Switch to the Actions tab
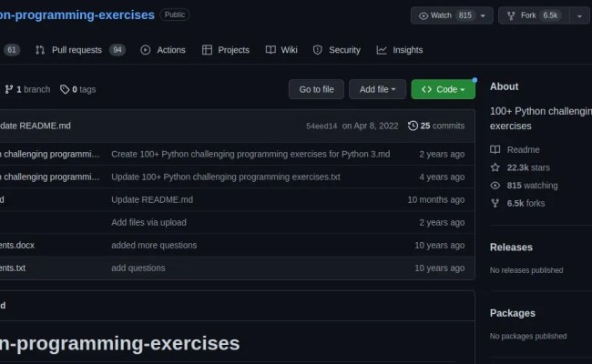This screenshot has height=364, width=592. [x=163, y=50]
